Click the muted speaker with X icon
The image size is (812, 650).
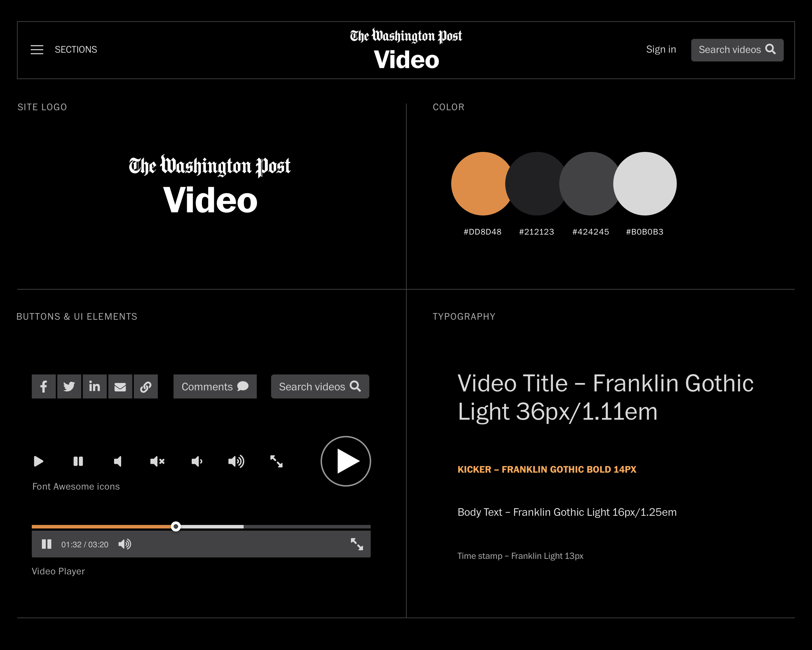coord(157,461)
